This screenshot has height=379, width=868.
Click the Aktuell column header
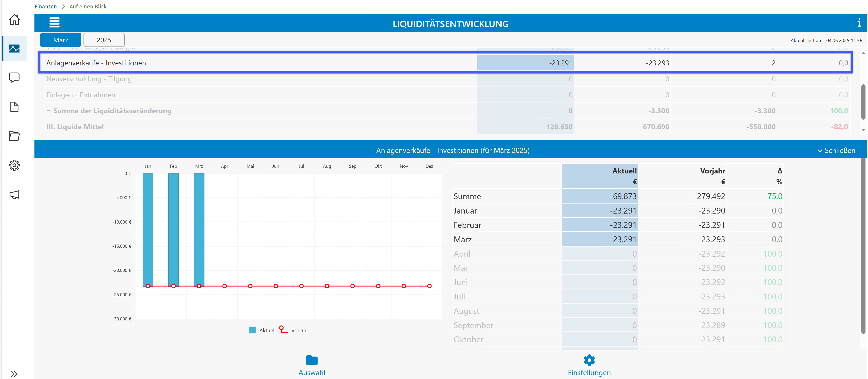[x=600, y=176]
